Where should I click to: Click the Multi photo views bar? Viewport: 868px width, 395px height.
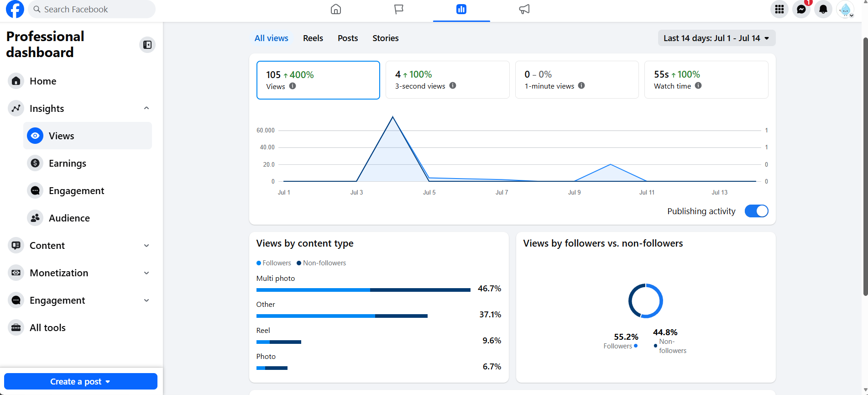point(363,290)
